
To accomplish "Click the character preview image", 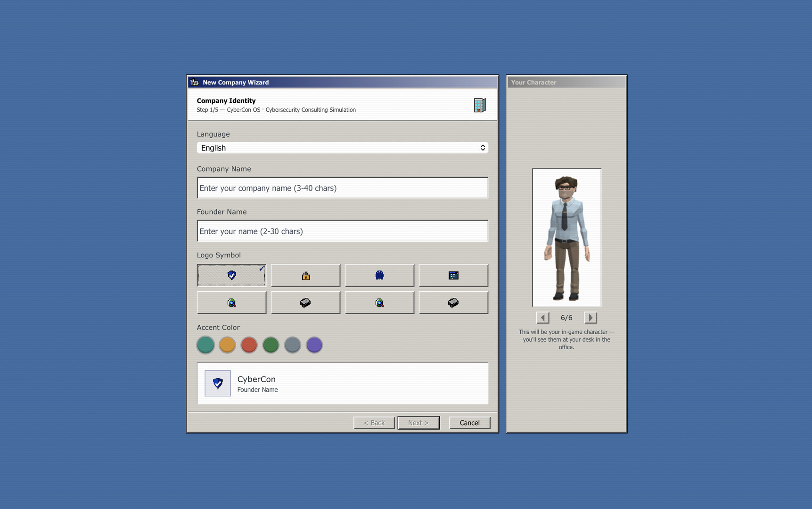I will pos(566,238).
